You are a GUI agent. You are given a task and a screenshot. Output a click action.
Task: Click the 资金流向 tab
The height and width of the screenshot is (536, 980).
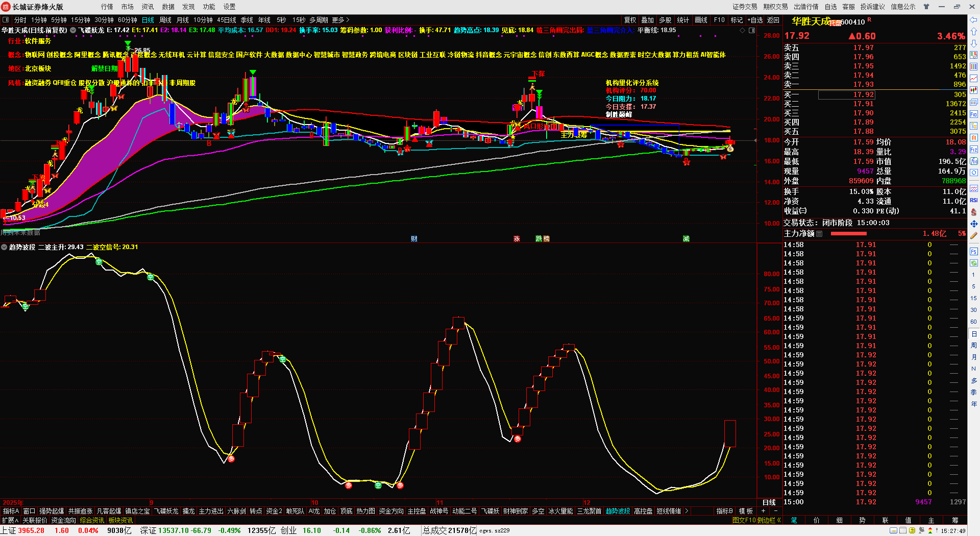63,520
